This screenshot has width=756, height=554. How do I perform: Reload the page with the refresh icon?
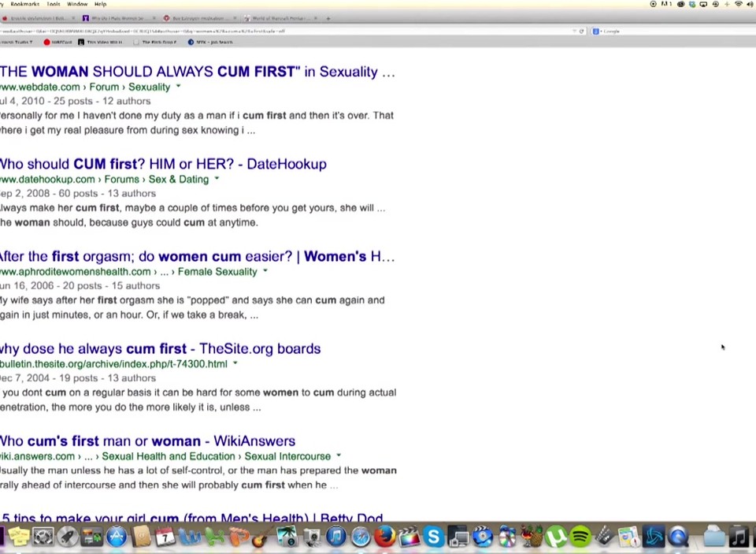[x=581, y=31]
